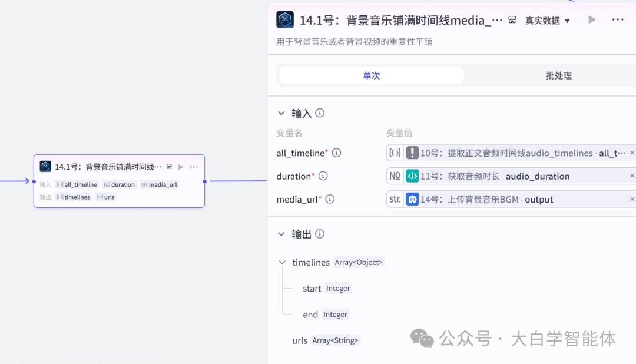This screenshot has width=636, height=364.
Task: Click the code node icon for 11号
Action: point(412,176)
